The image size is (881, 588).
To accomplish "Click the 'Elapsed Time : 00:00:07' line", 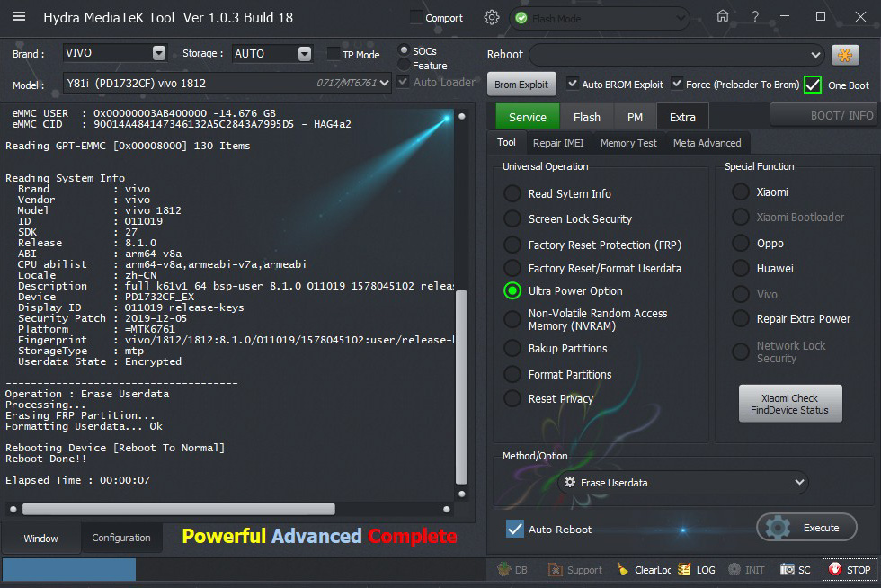I will (x=77, y=480).
